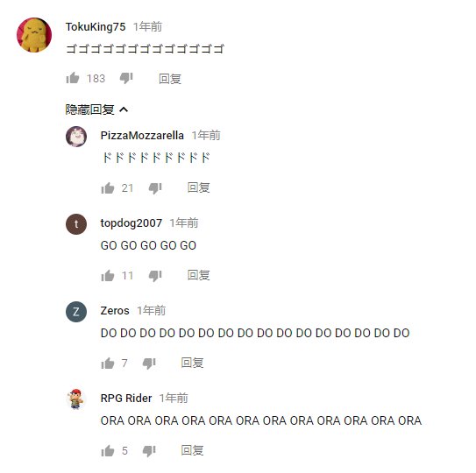Thumbs down RPG Rider's ORA ORA reply

(x=149, y=450)
